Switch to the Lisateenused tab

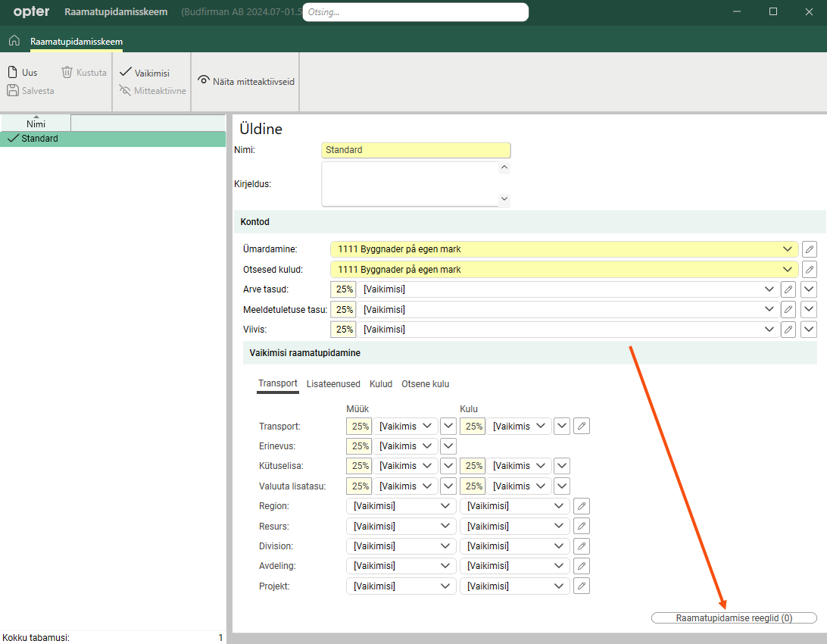tap(333, 384)
